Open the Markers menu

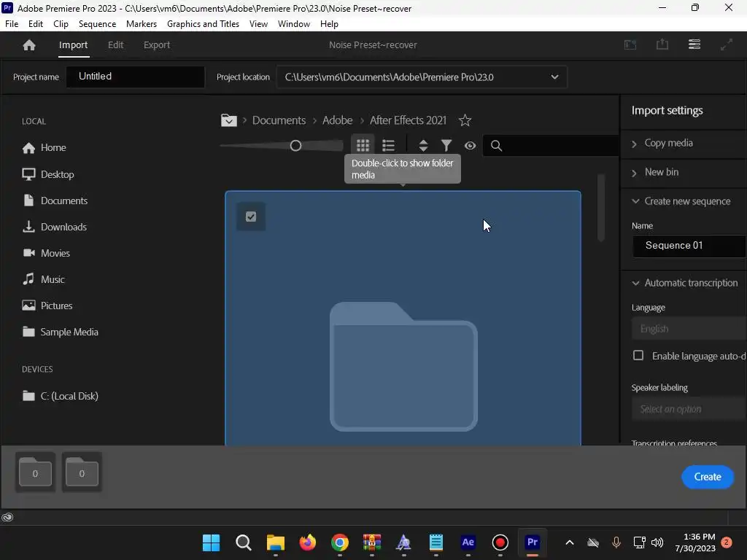(x=141, y=24)
